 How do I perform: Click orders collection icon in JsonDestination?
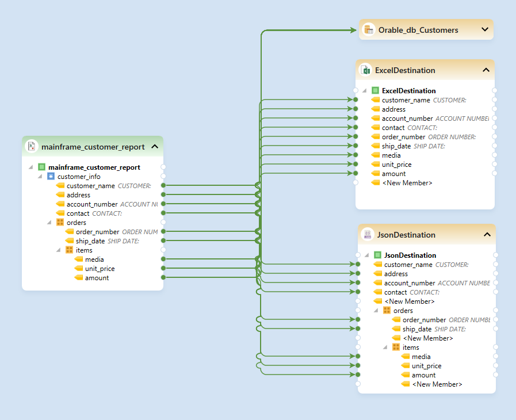tap(387, 310)
